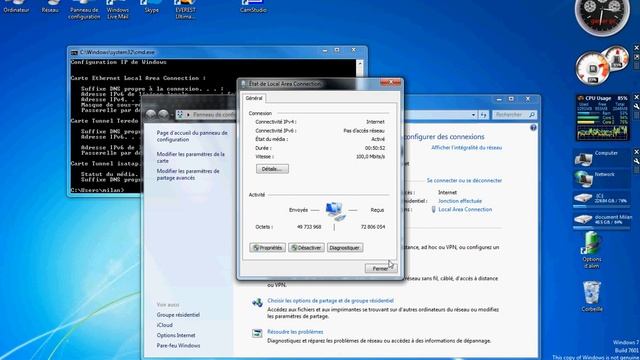Click the cmd.exe title bar icon
This screenshot has width=640, height=360.
point(74,52)
